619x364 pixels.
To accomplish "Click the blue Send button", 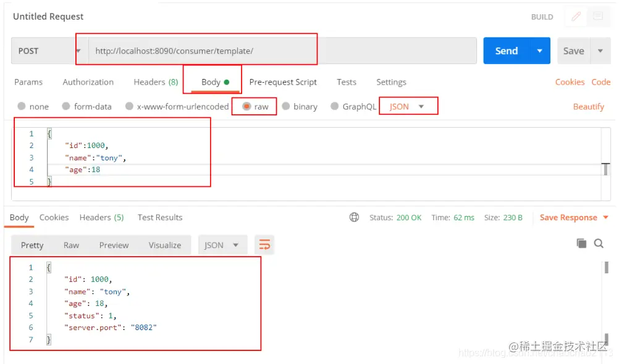I will [x=507, y=51].
